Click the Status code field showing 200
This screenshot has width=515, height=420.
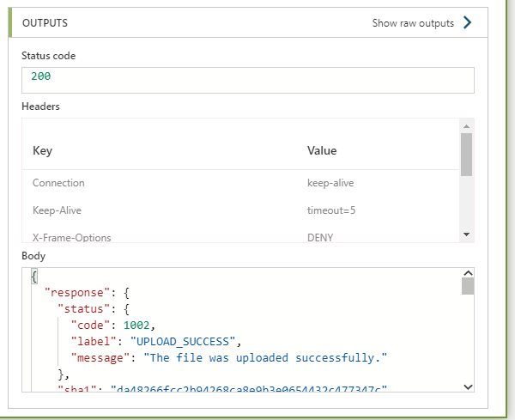coord(247,78)
